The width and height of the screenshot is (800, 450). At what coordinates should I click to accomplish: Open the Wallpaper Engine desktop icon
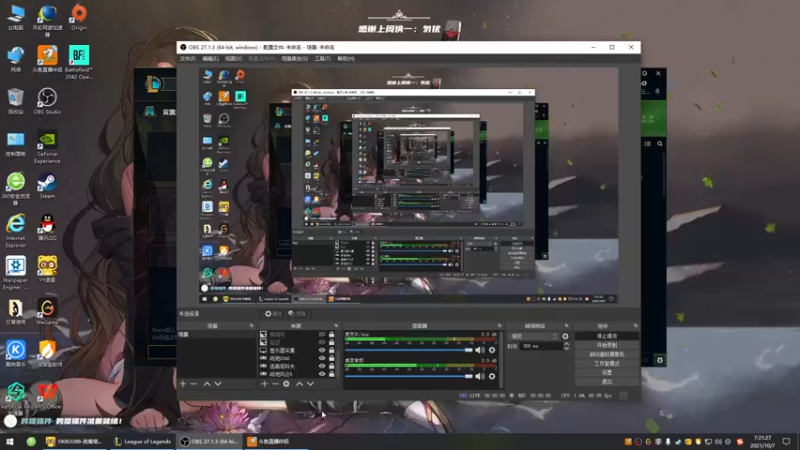[15, 273]
